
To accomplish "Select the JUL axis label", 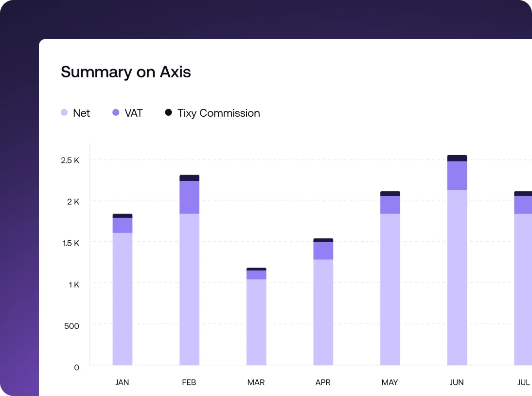I will (523, 382).
